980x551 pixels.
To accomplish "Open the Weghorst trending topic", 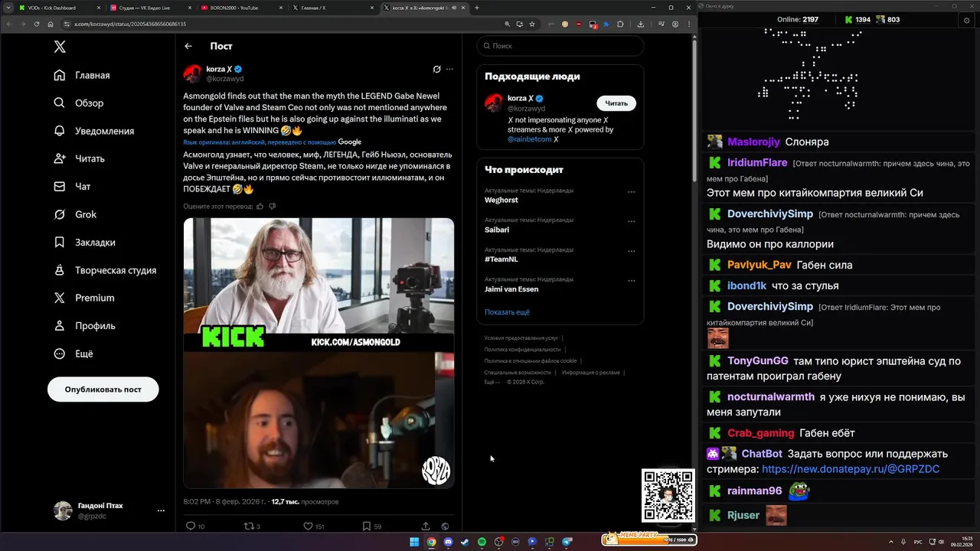I will tap(501, 200).
